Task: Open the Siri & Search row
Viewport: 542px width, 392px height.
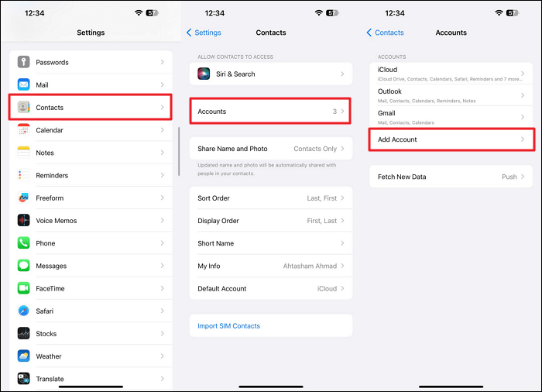Action: pyautogui.click(x=271, y=74)
